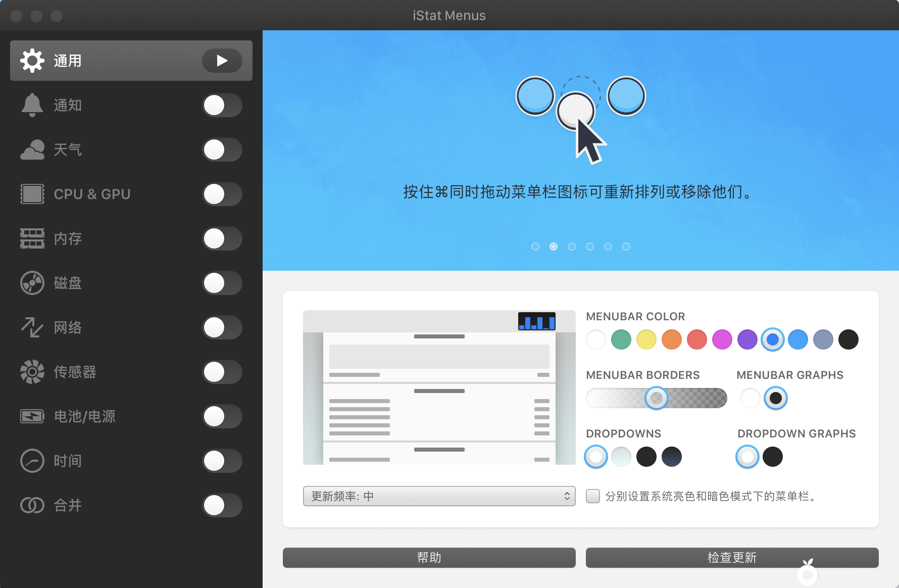Click the 时间 clock icon
Screen dimensions: 899x588
pos(32,461)
